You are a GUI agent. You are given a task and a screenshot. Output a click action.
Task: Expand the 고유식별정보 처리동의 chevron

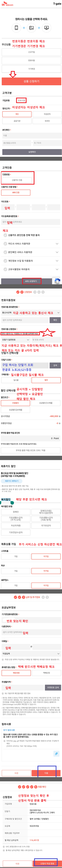point(57,269)
